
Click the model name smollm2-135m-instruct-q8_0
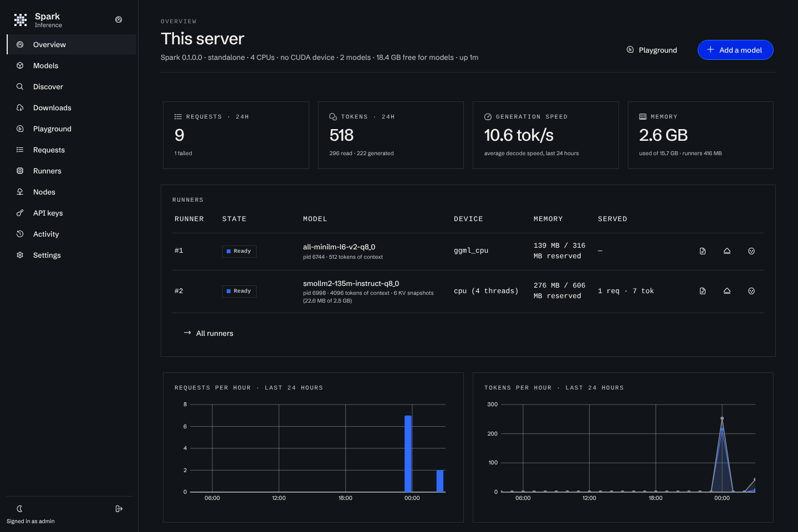(351, 283)
